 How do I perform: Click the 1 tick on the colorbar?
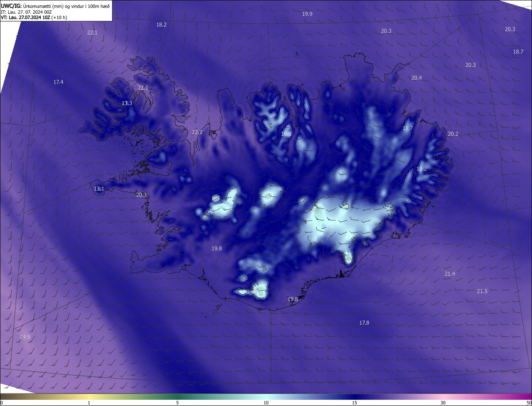pos(89,403)
